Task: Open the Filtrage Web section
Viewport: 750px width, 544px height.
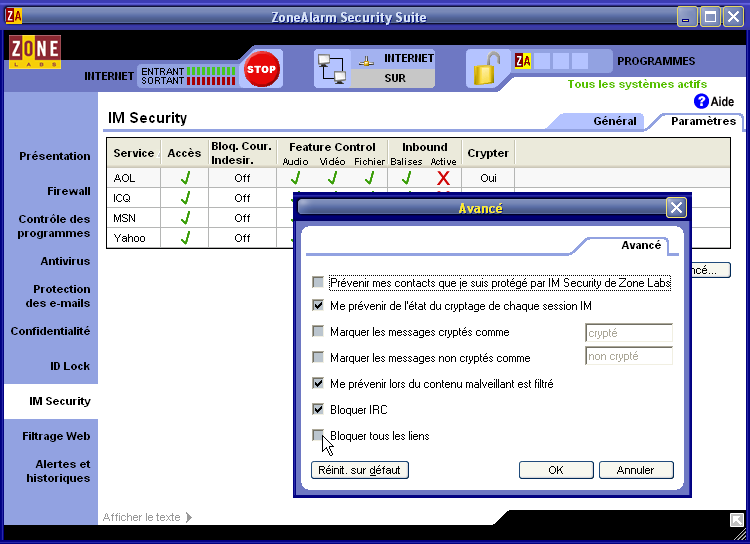Action: click(56, 436)
